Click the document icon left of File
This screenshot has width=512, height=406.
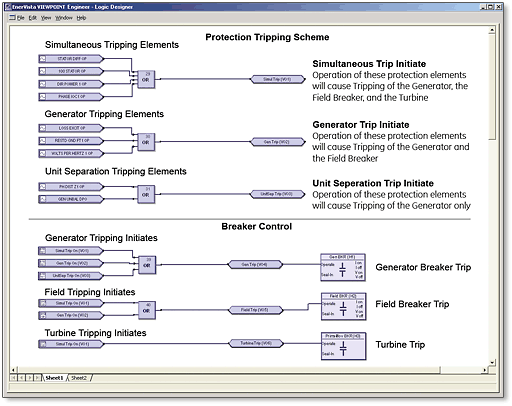tap(12, 18)
